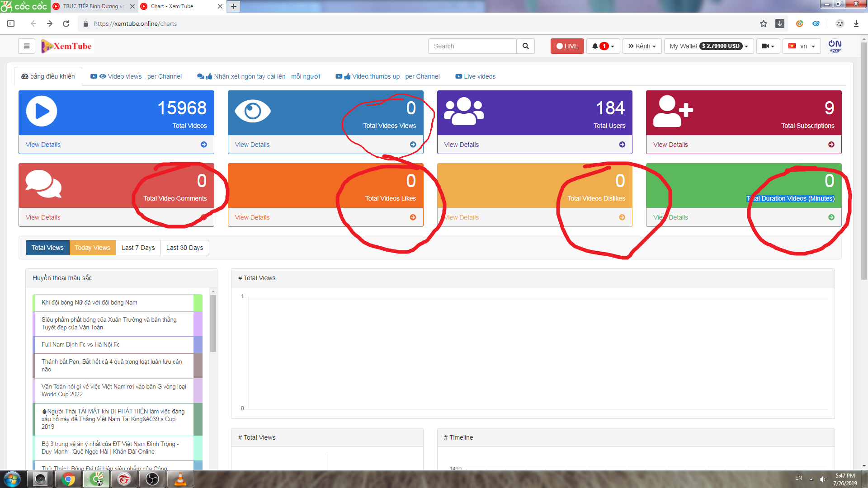Image resolution: width=868 pixels, height=488 pixels.
Task: Open Video views - per Channel tab
Action: tap(136, 76)
